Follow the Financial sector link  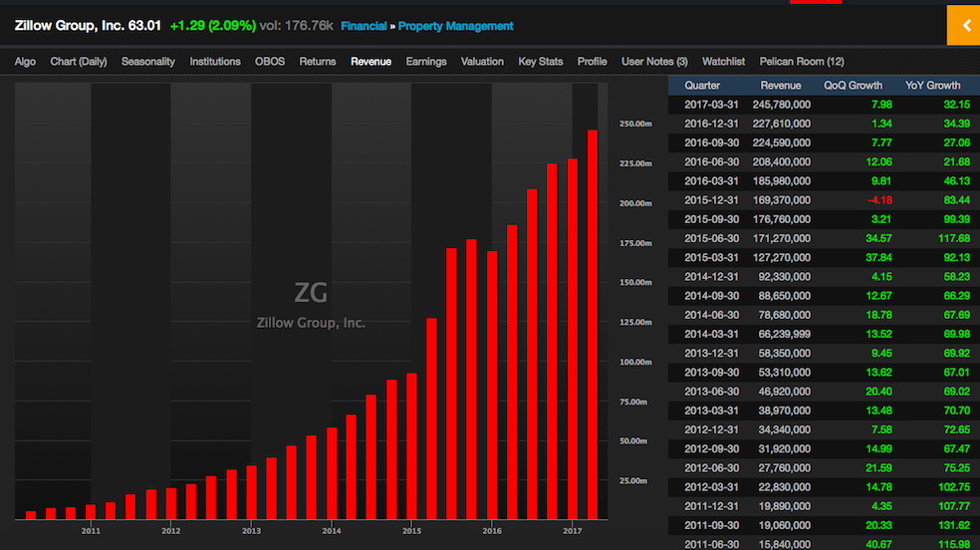(x=364, y=26)
